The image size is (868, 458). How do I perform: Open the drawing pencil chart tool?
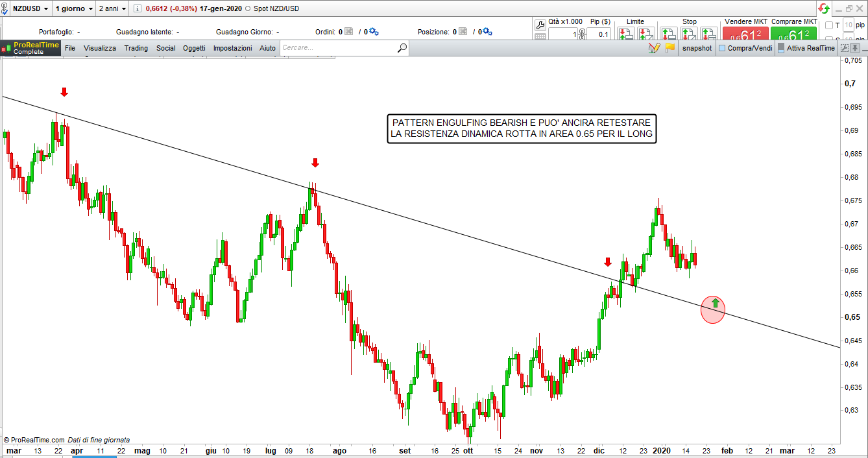click(654, 48)
